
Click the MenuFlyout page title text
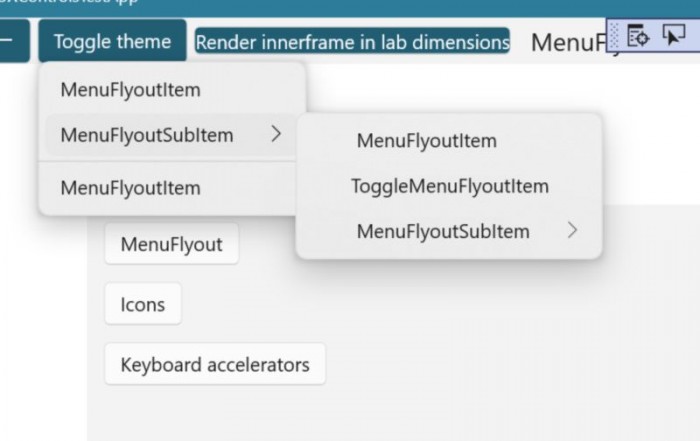click(570, 43)
